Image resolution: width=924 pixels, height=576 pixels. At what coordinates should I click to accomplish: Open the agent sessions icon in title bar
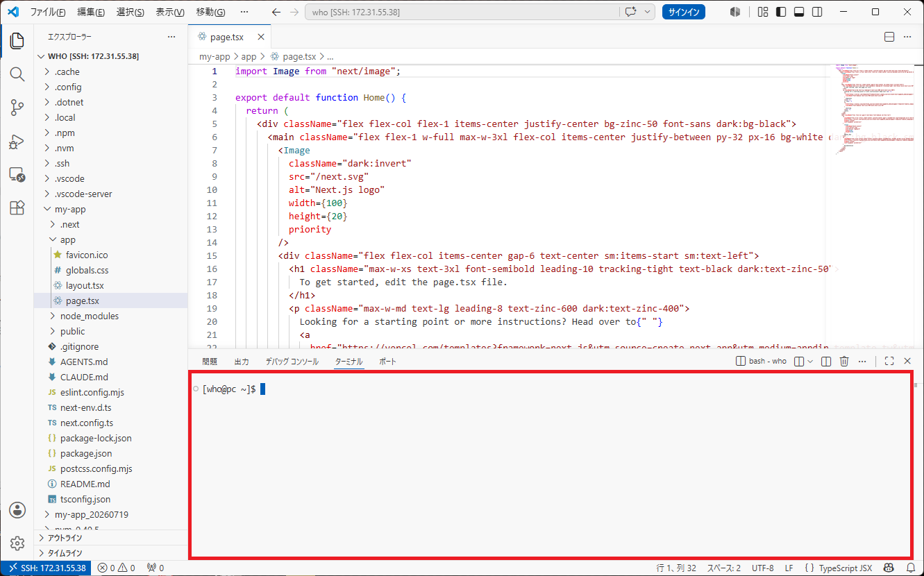coord(735,12)
